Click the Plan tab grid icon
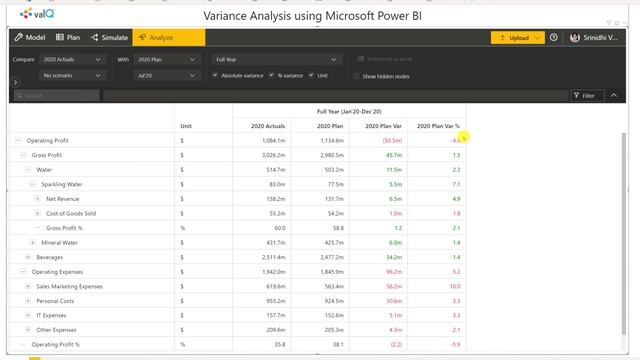640x360 pixels. coord(60,38)
